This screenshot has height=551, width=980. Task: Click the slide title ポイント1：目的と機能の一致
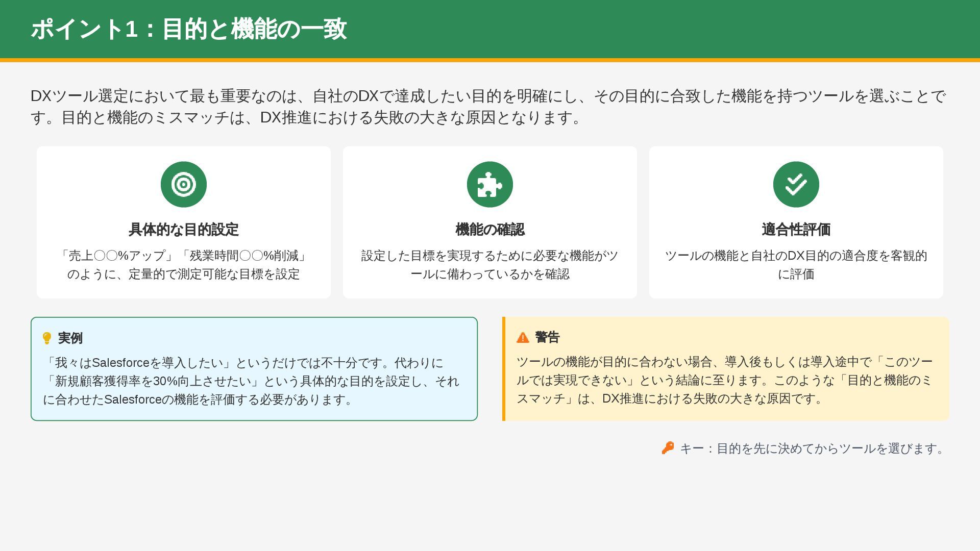tap(189, 29)
